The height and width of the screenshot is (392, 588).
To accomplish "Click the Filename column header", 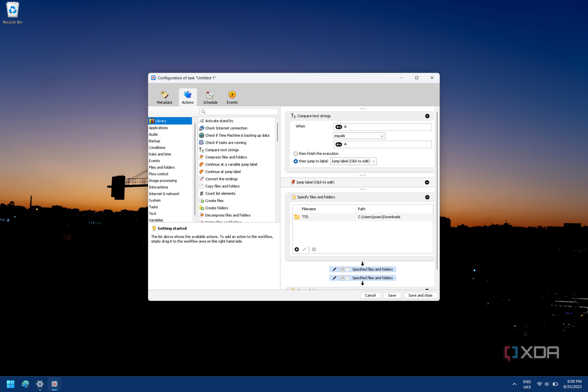I will pos(328,209).
